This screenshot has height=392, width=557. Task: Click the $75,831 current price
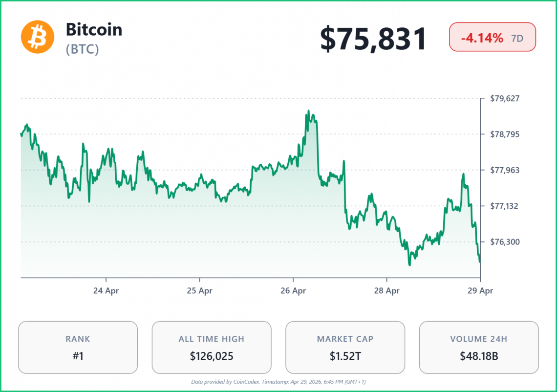(373, 39)
